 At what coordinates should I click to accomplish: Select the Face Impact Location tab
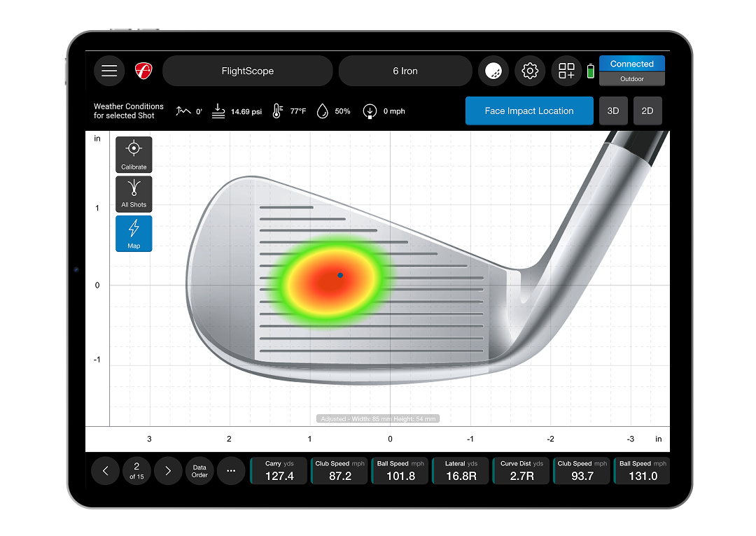529,111
